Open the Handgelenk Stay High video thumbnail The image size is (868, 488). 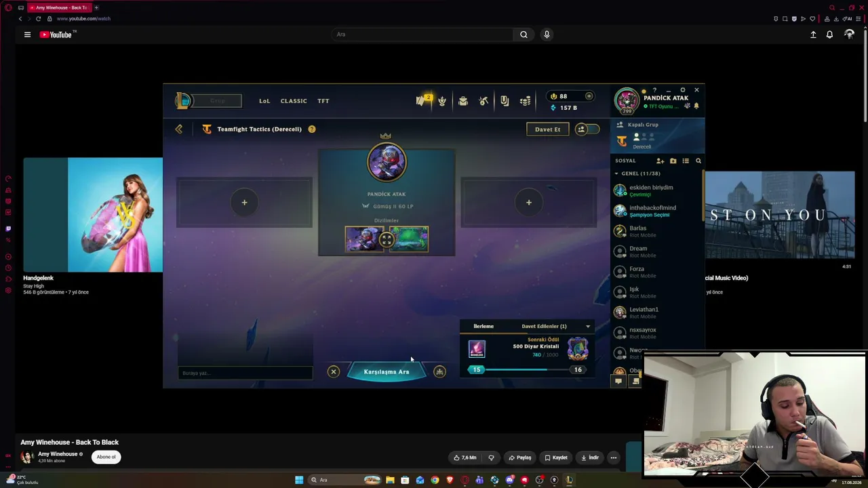click(x=93, y=215)
